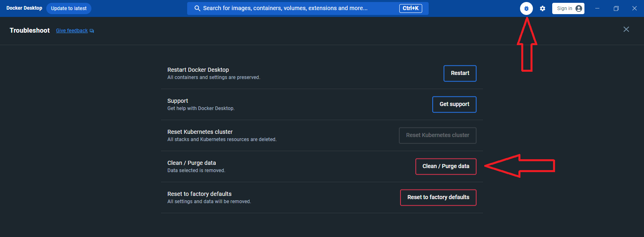Screen dimensions: 644x237
Task: Open the Give feedback link
Action: (72, 31)
